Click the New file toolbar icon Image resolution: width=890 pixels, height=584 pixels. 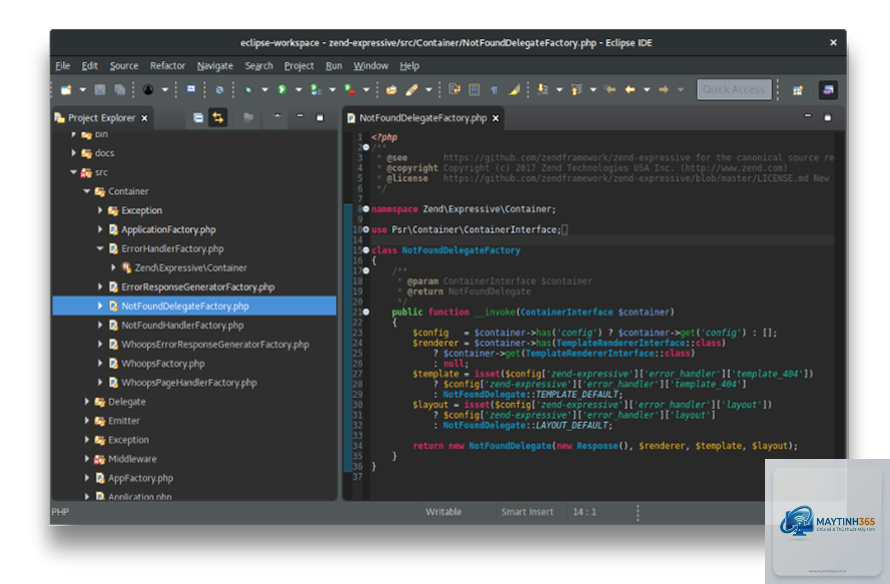(66, 90)
